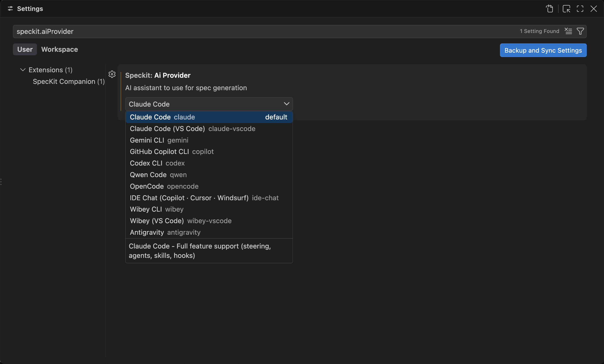Viewport: 604px width, 364px height.
Task: Select the Antigravity option
Action: [209, 232]
